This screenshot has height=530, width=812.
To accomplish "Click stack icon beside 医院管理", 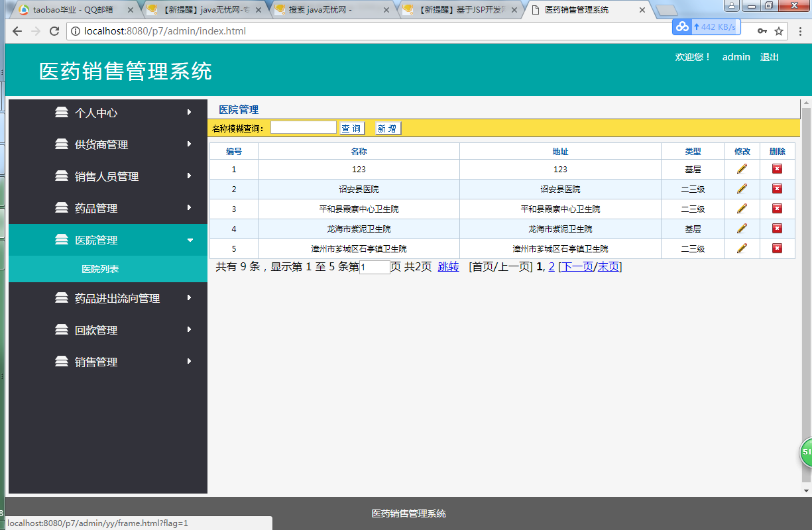I will (x=62, y=239).
